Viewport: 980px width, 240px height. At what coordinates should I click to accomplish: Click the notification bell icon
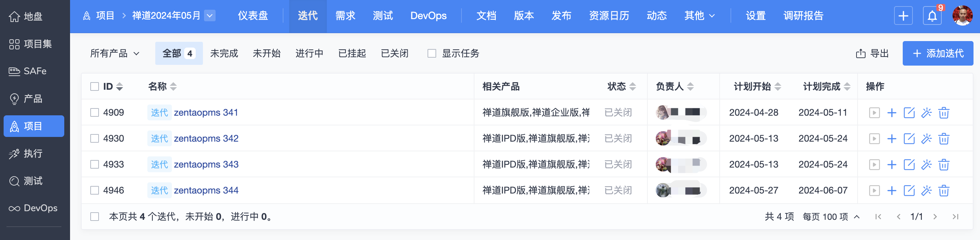pos(932,16)
